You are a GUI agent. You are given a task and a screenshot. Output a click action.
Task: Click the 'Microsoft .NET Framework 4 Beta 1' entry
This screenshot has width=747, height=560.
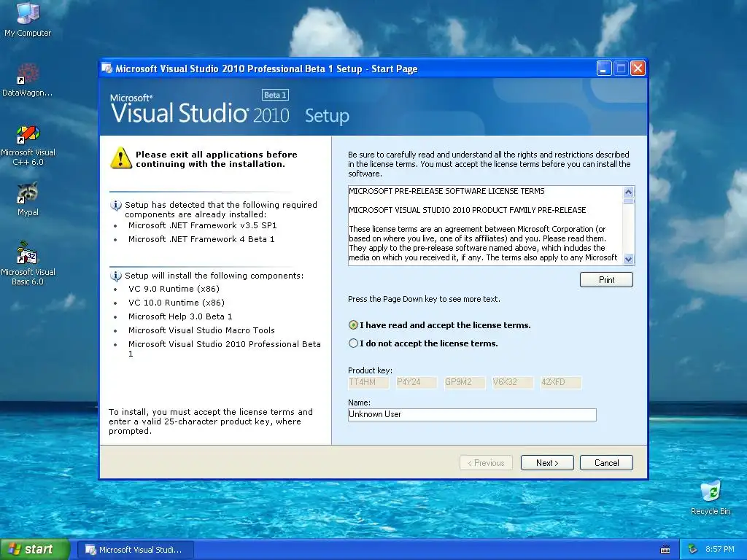point(201,239)
